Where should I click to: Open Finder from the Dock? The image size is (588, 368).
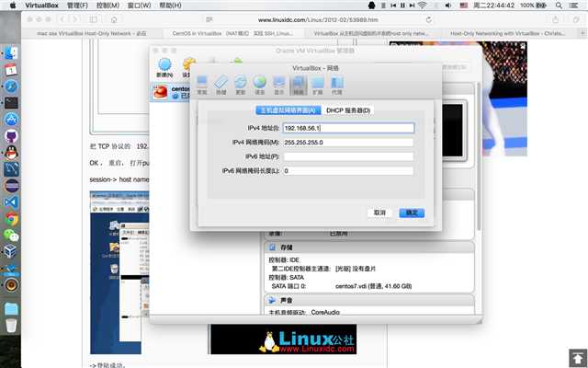point(11,53)
